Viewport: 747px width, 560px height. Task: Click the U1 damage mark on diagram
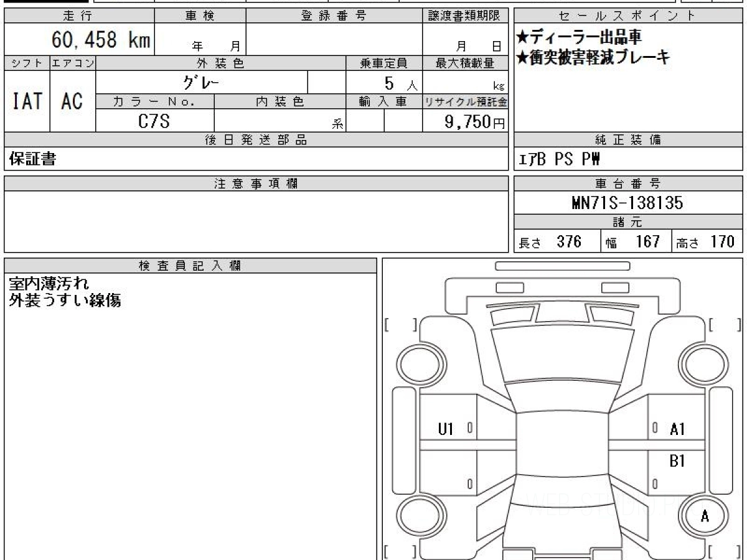click(446, 429)
